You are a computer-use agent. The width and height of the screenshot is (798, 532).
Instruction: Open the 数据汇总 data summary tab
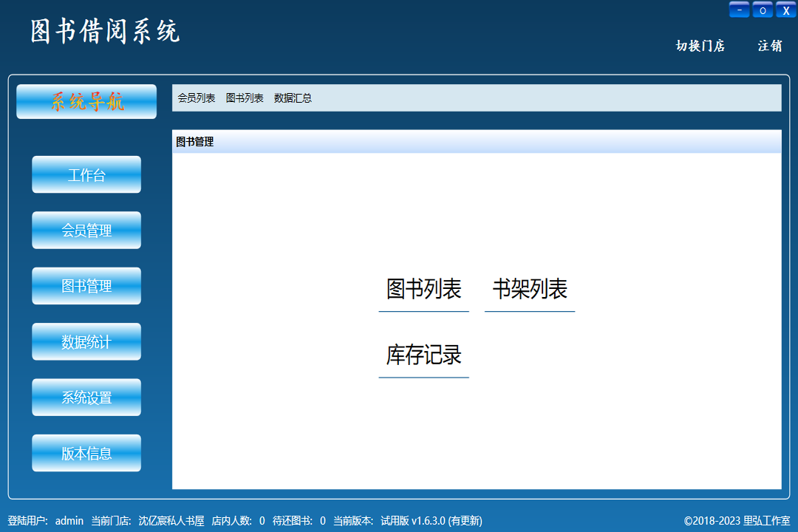point(292,97)
